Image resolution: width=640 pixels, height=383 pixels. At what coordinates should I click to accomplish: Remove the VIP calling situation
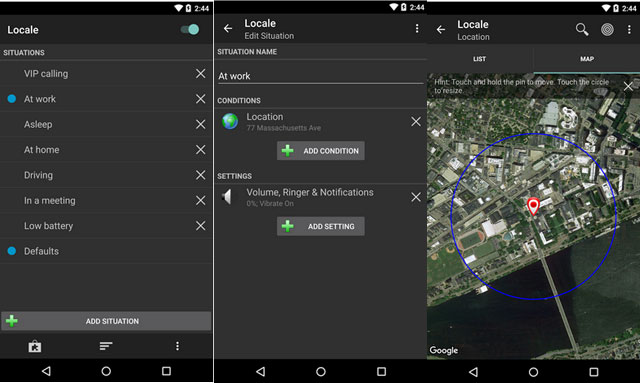pos(200,73)
